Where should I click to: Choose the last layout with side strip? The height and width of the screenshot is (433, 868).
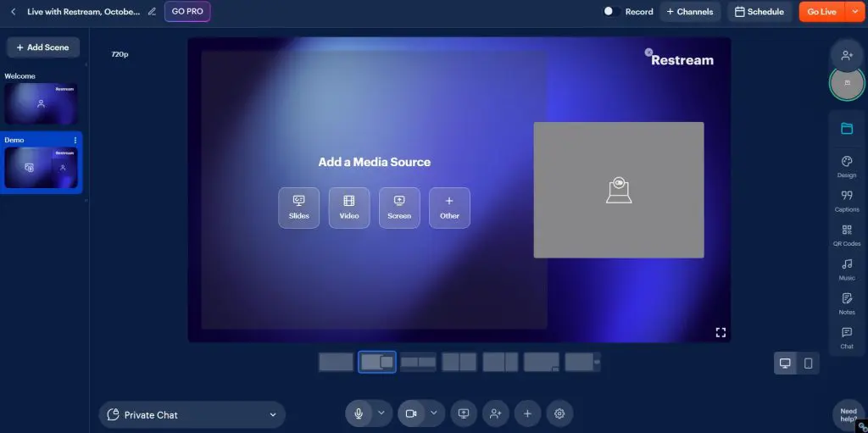click(582, 362)
